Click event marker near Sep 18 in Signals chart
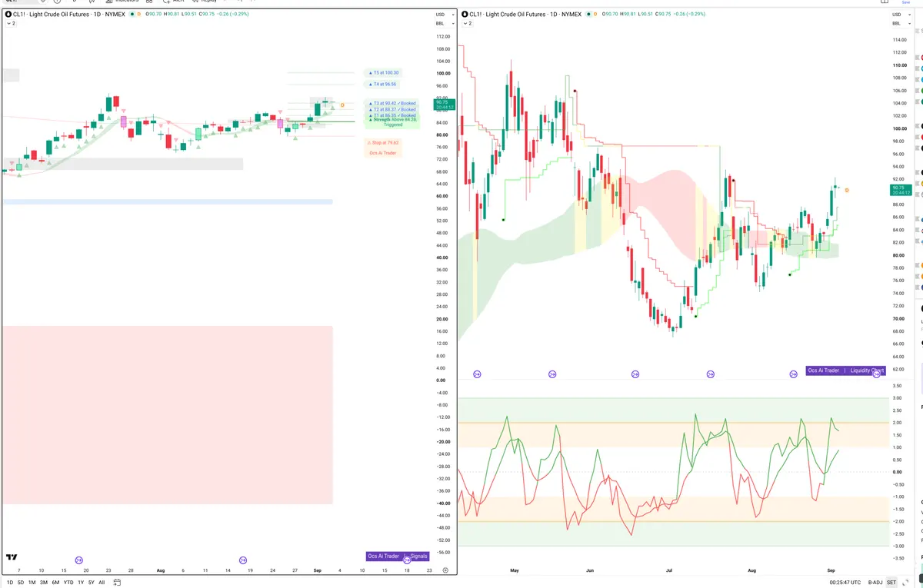The height and width of the screenshot is (588, 923). point(408,560)
